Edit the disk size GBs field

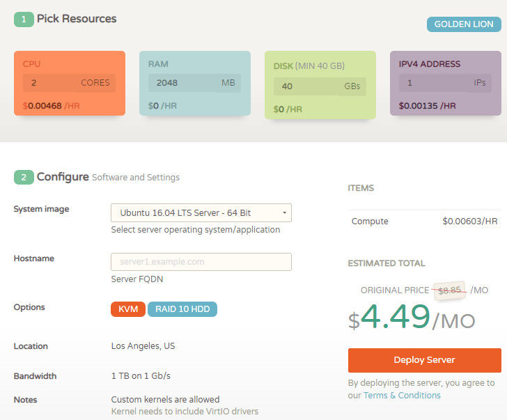point(320,87)
